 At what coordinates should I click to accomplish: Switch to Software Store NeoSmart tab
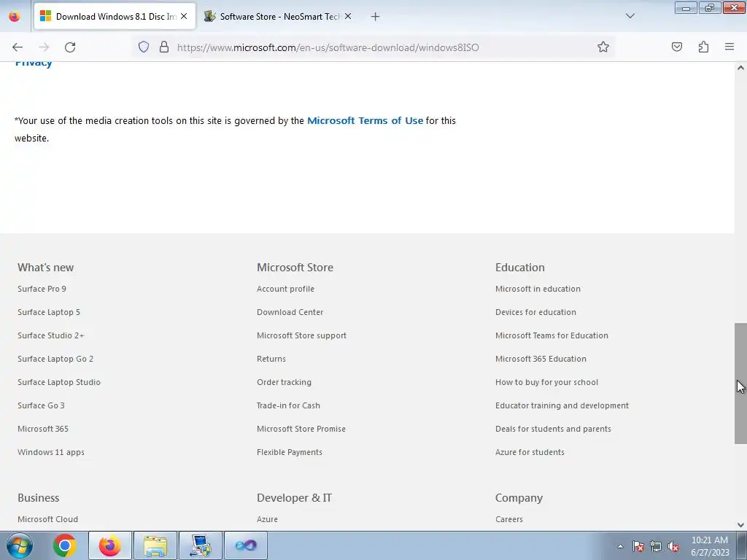click(x=279, y=16)
